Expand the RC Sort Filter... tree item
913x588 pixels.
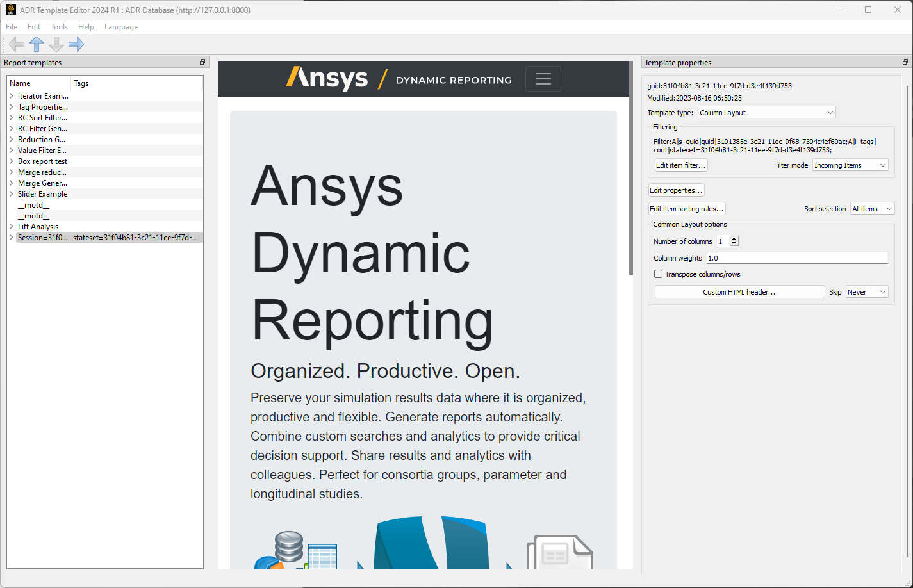[x=12, y=118]
